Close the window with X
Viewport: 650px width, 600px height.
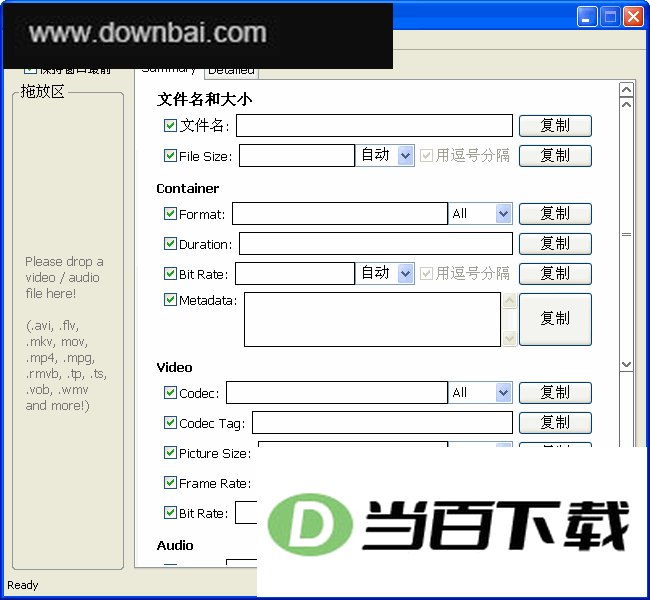[633, 17]
